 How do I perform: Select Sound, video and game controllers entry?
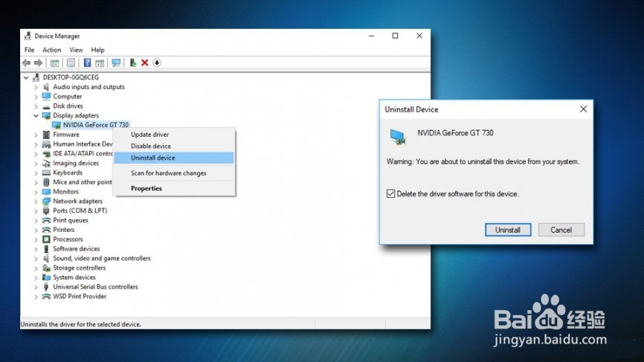[x=101, y=258]
